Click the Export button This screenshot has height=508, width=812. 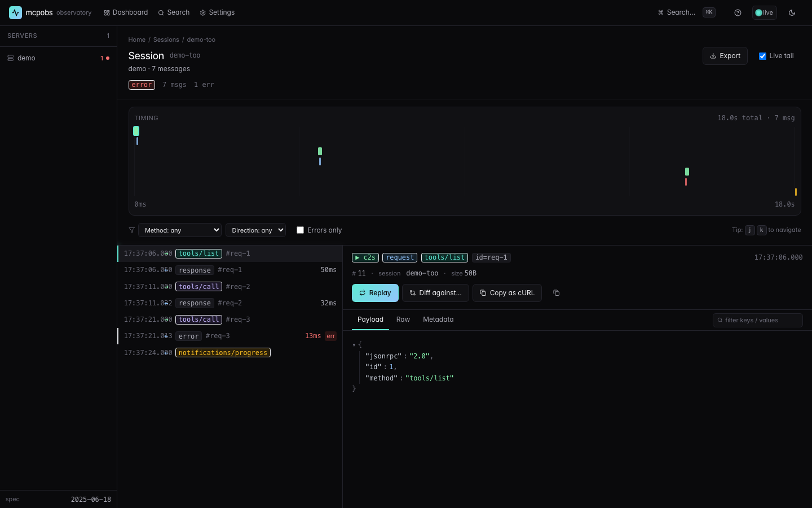click(x=725, y=56)
